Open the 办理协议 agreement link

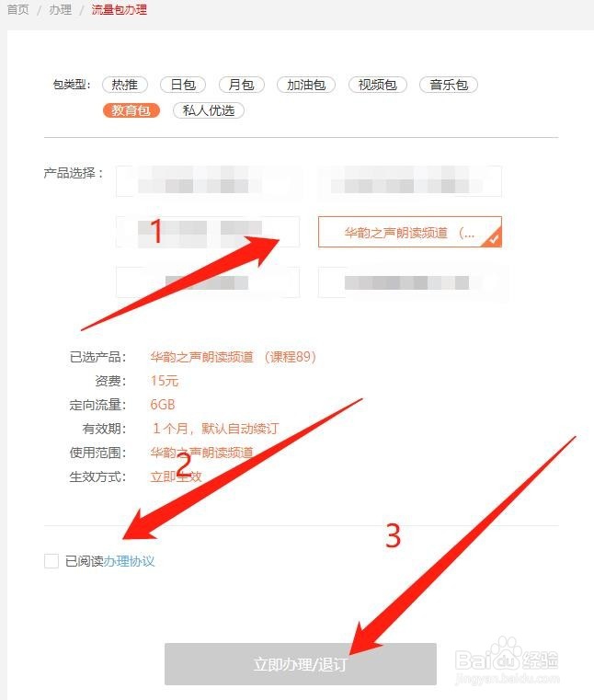129,561
